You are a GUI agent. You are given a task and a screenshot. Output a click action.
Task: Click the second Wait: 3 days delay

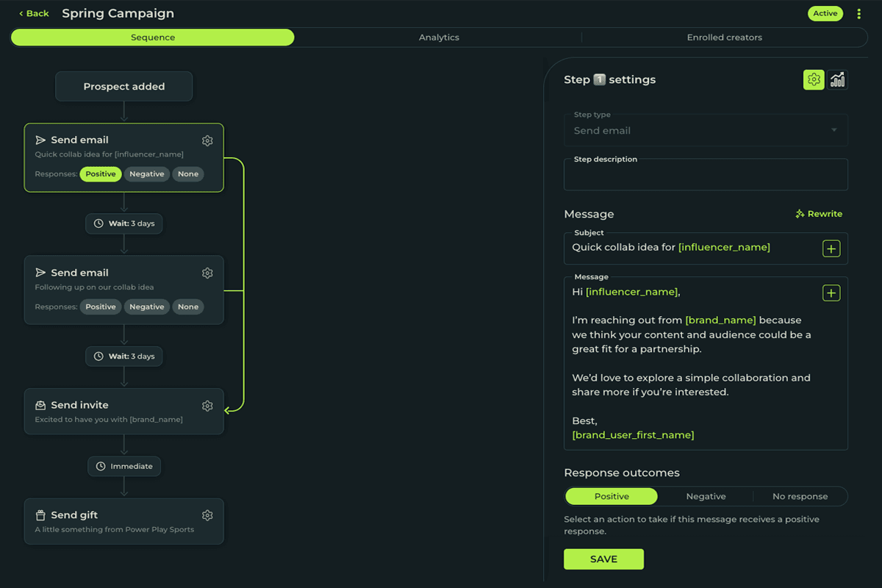[x=124, y=356]
